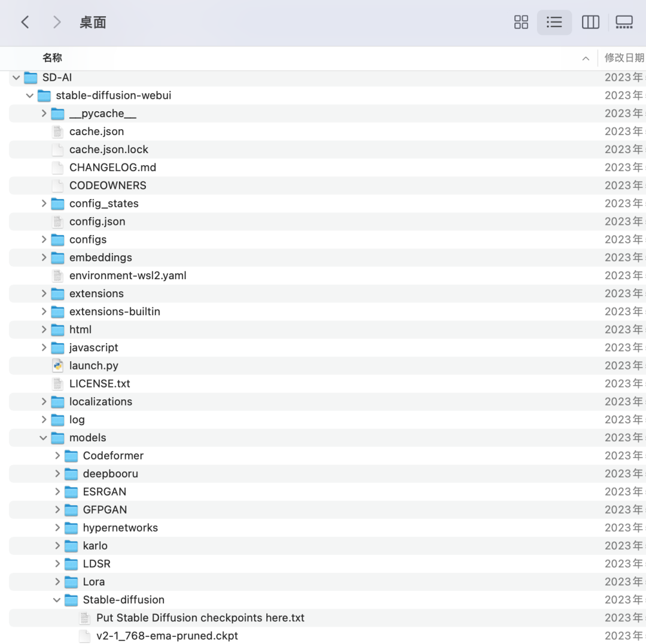Toggle sort order with the header arrow
This screenshot has width=646, height=644.
tap(586, 59)
